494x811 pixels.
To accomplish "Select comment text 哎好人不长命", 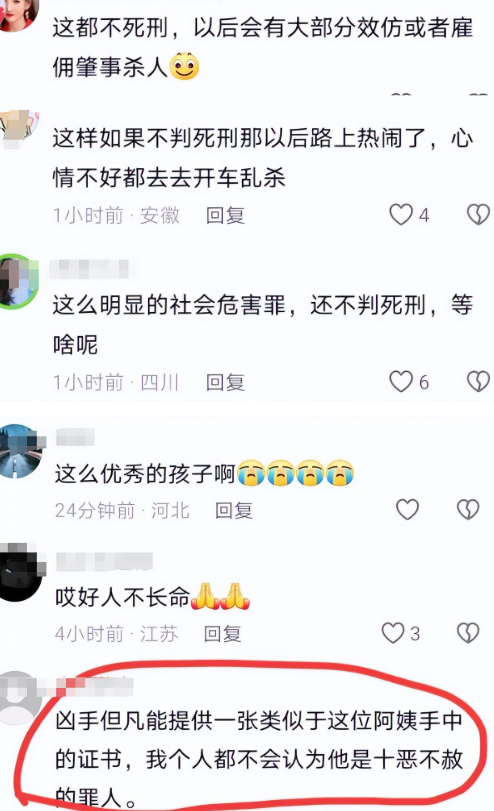I will tap(123, 597).
